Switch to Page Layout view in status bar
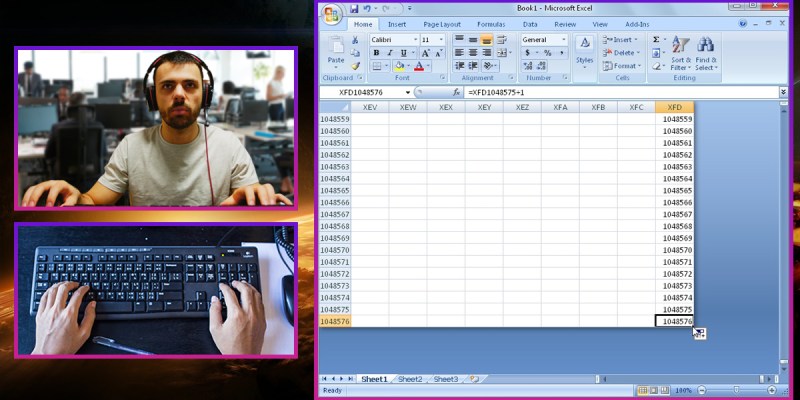The image size is (800, 400). [x=652, y=390]
